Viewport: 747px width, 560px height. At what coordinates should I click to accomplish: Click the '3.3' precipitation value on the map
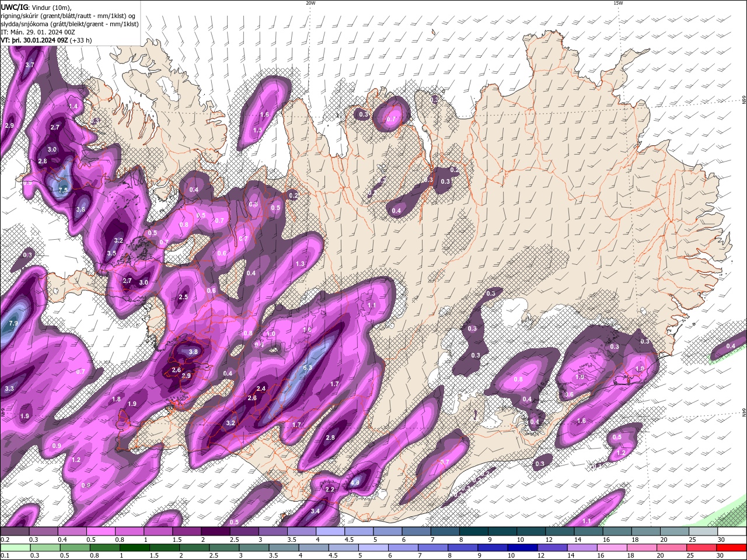click(9, 388)
